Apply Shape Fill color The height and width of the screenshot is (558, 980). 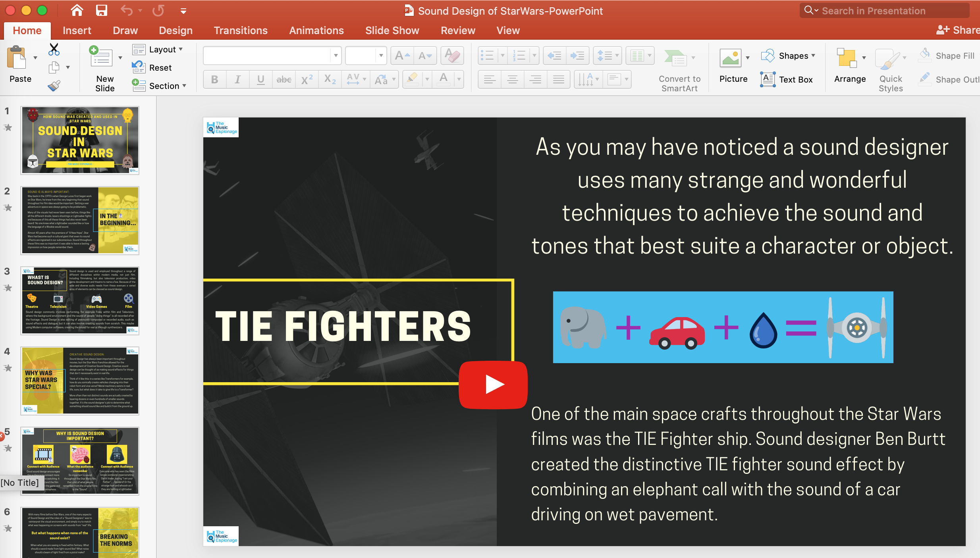(946, 56)
